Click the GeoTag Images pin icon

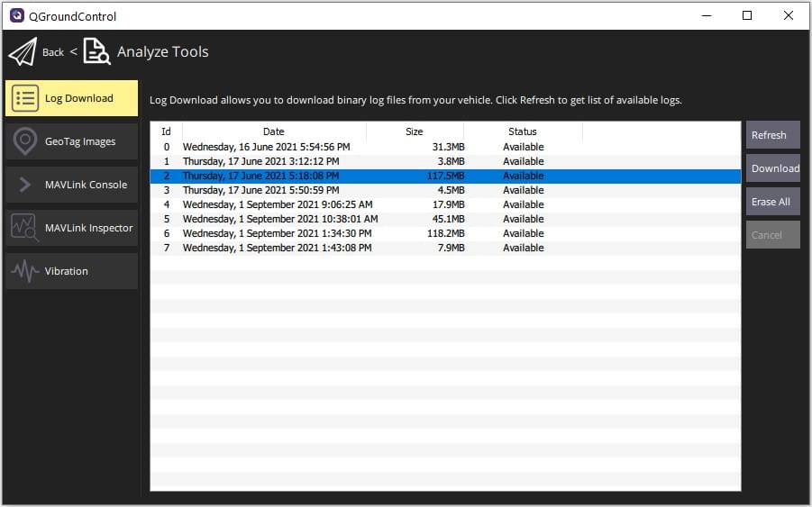click(x=25, y=141)
